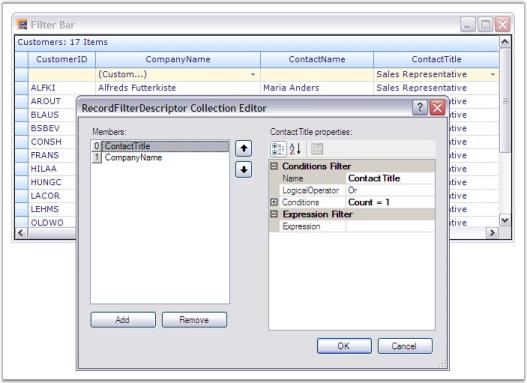Open the CompanyName filter dropdown showing (Custom...)
Screen dimensions: 527x383
(x=253, y=74)
